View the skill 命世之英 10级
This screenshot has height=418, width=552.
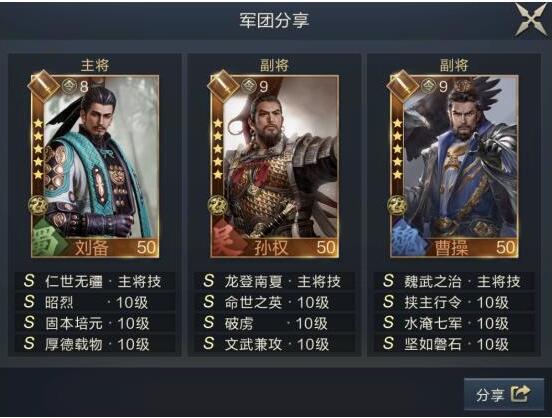pyautogui.click(x=275, y=302)
